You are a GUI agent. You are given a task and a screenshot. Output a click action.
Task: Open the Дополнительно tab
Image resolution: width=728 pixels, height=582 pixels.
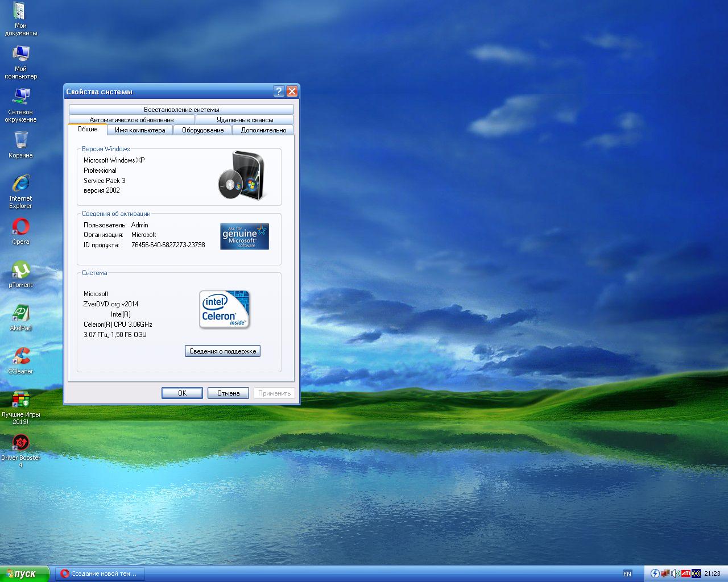(263, 130)
